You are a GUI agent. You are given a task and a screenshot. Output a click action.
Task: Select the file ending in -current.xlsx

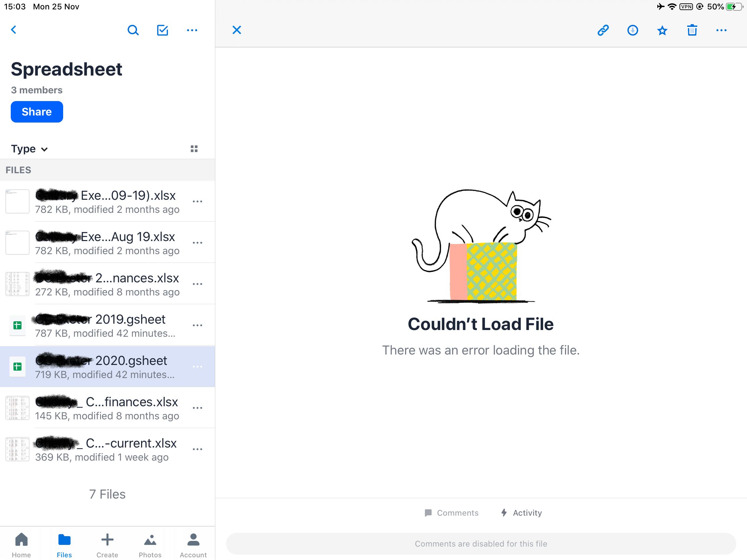point(107,449)
